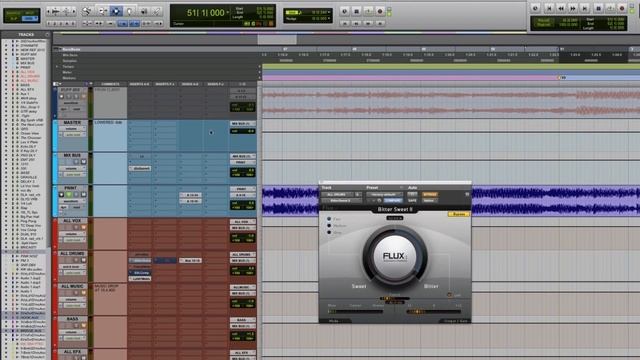Click the Main/Center/Stereo mode slider
This screenshot has width=640, height=360.
[x=355, y=311]
